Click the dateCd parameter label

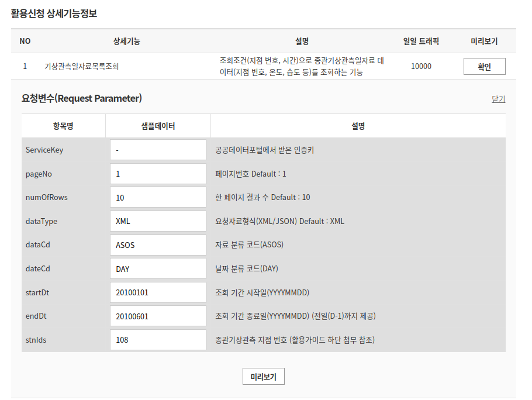point(37,268)
